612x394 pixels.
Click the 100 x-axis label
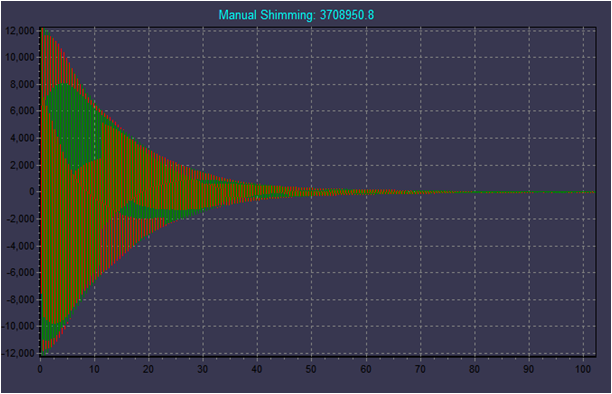(583, 369)
